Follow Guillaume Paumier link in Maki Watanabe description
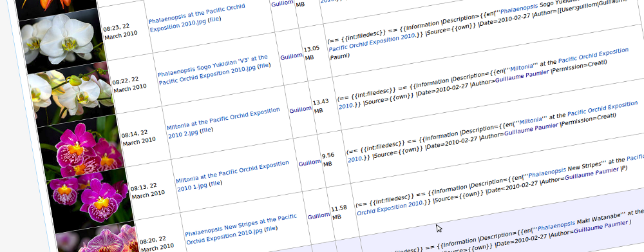This screenshot has height=252, width=644. click(601, 228)
